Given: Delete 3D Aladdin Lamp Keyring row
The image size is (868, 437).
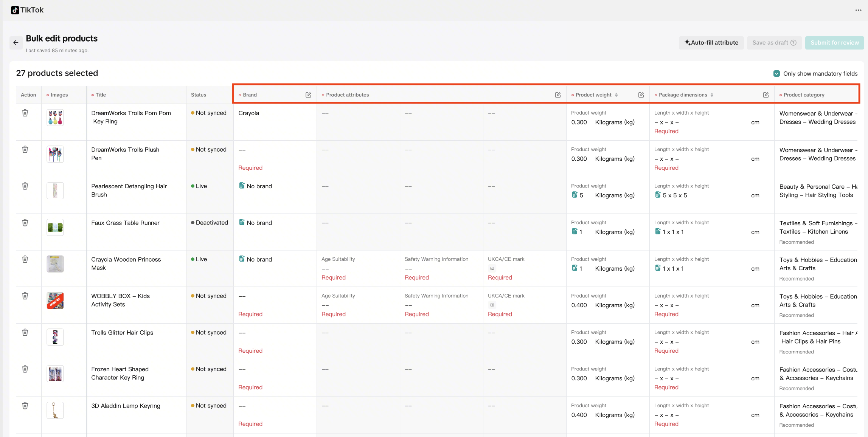Looking at the screenshot, I should pos(25,406).
